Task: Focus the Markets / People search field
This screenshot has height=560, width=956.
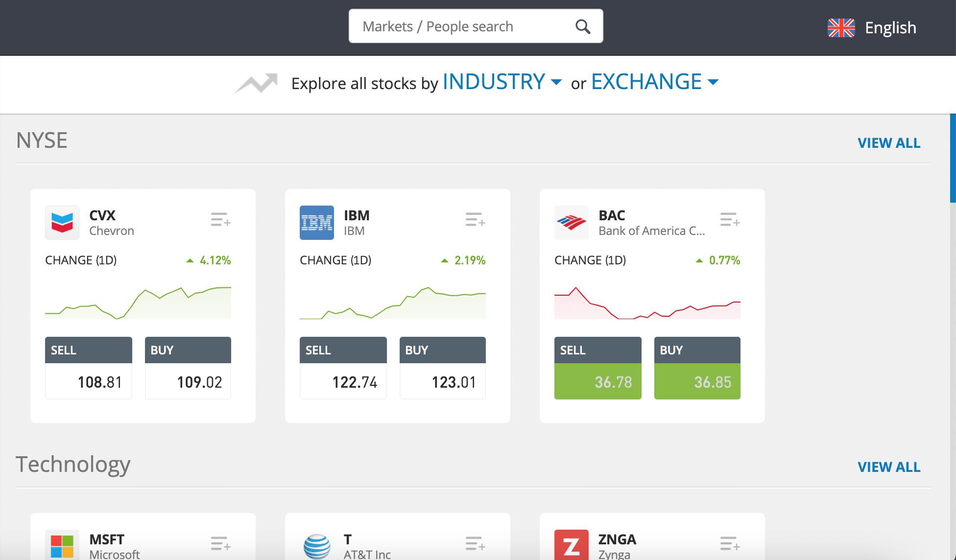Action: click(476, 26)
